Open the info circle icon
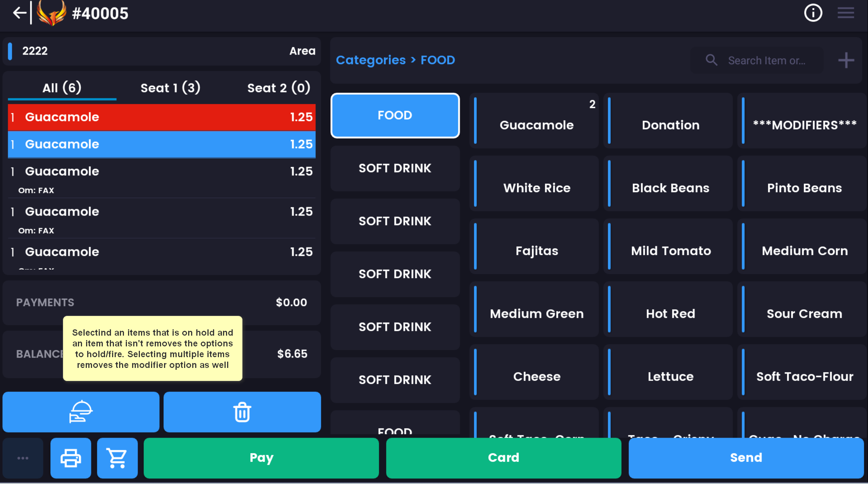Screen dimensions: 868x484 point(813,13)
